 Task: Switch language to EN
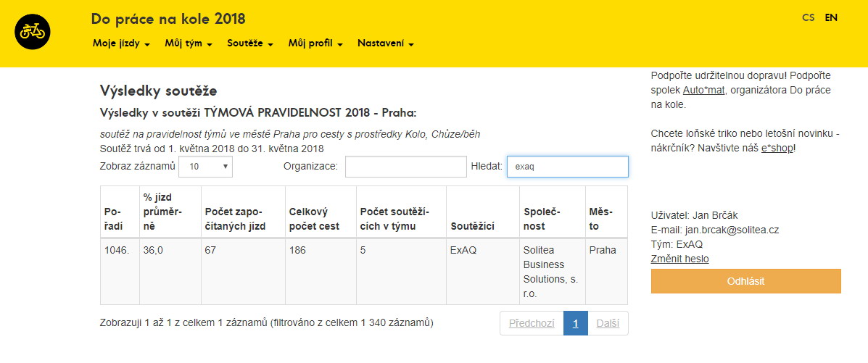point(831,17)
